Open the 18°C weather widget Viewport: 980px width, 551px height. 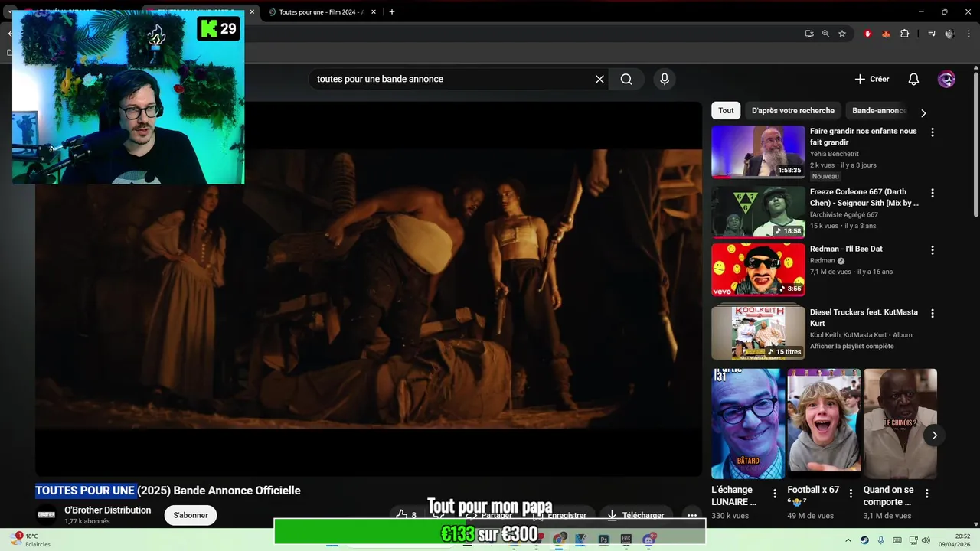point(31,540)
